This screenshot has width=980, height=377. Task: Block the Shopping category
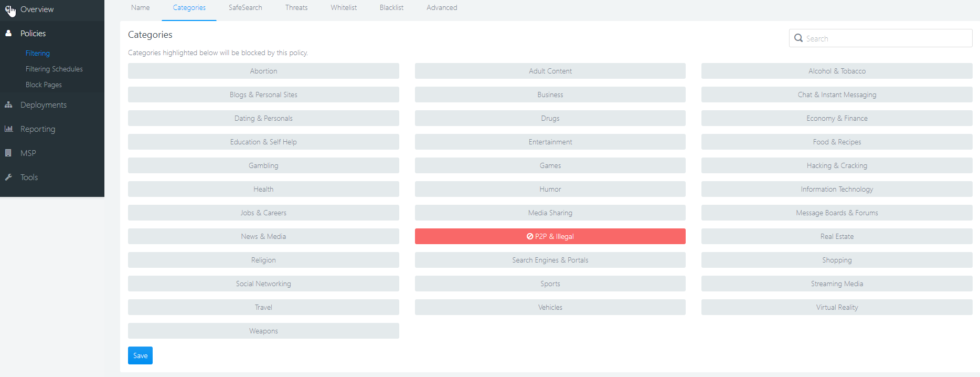[x=837, y=260]
